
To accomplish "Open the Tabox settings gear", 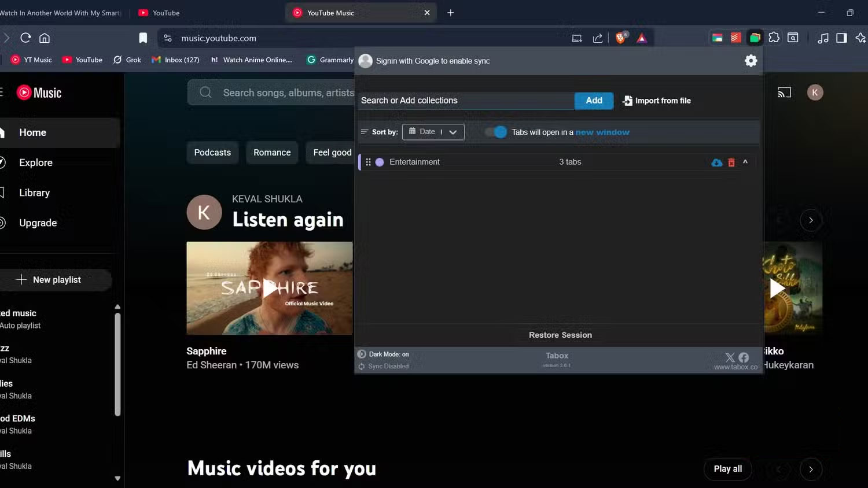I will click(x=751, y=60).
